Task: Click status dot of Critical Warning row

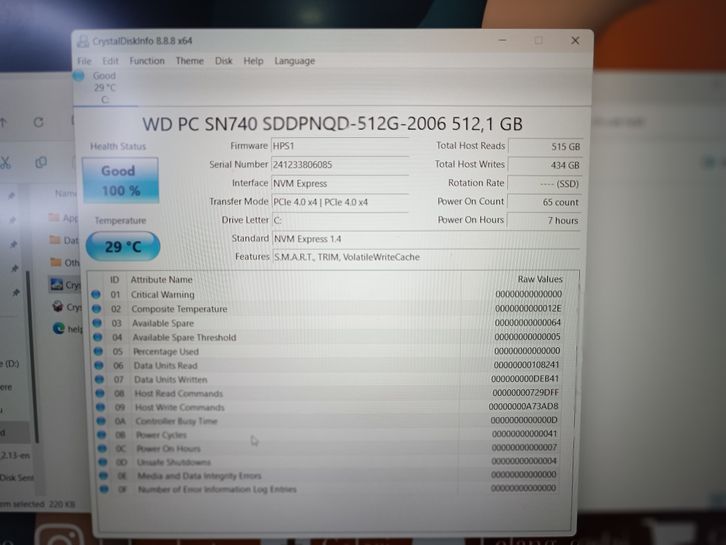Action: [96, 294]
